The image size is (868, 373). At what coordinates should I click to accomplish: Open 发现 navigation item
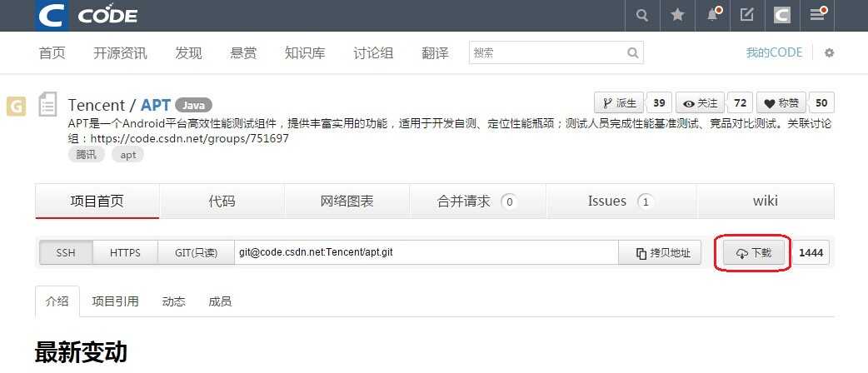coord(189,53)
